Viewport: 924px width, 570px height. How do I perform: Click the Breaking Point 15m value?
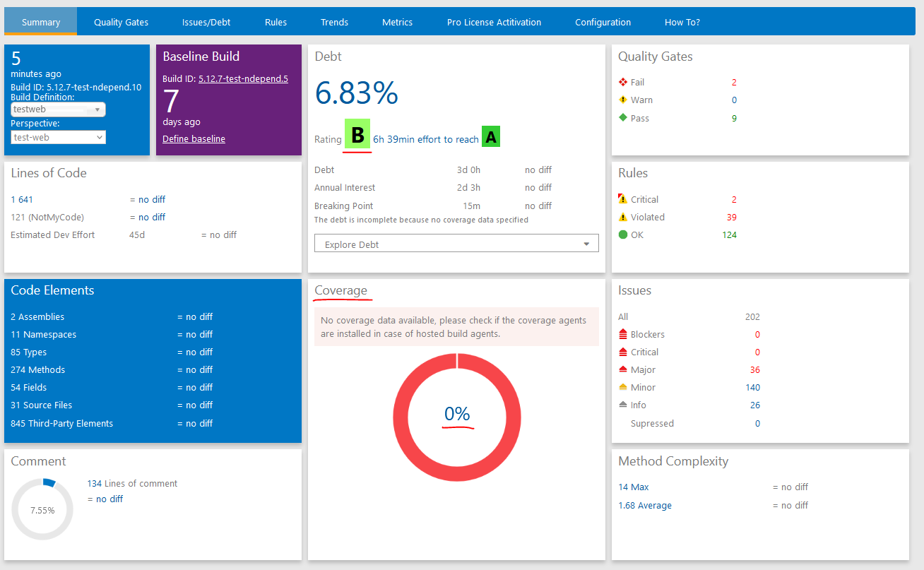(471, 206)
